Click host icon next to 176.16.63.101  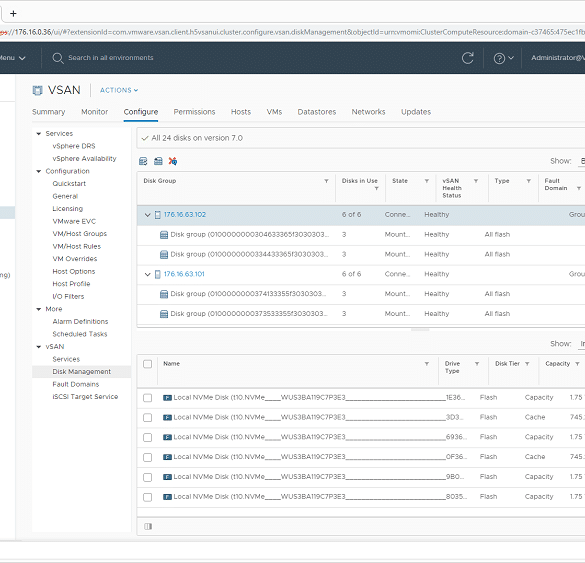(157, 274)
